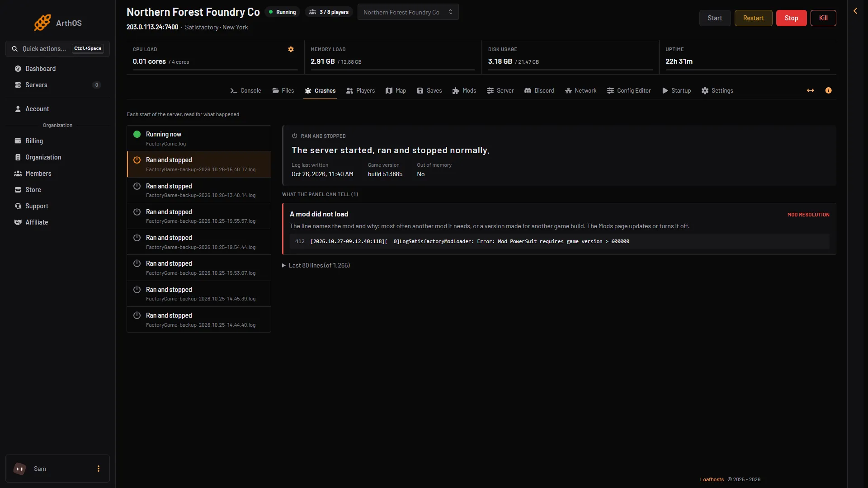Open the Settings tab
Screen dimensions: 868x488
pos(717,91)
